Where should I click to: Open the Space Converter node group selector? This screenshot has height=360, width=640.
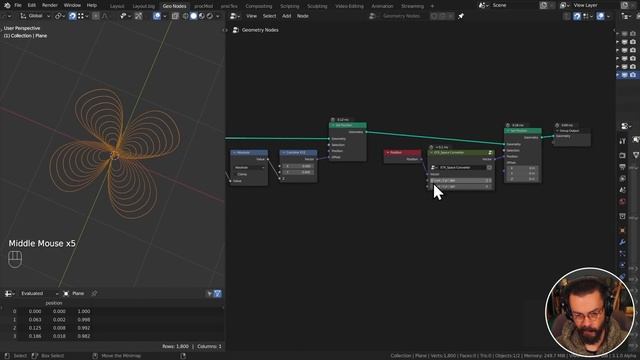[434, 167]
